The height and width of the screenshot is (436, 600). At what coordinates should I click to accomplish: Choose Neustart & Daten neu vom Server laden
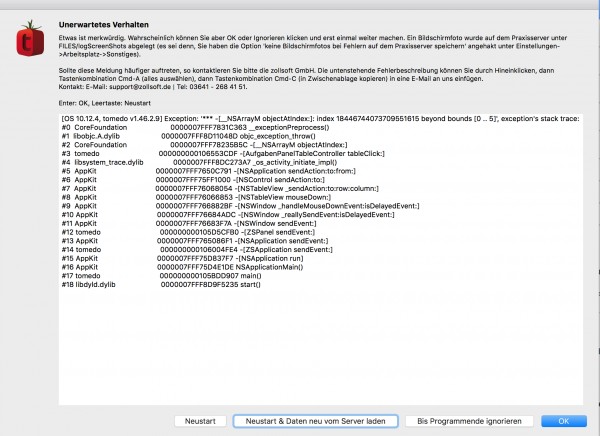pos(315,421)
